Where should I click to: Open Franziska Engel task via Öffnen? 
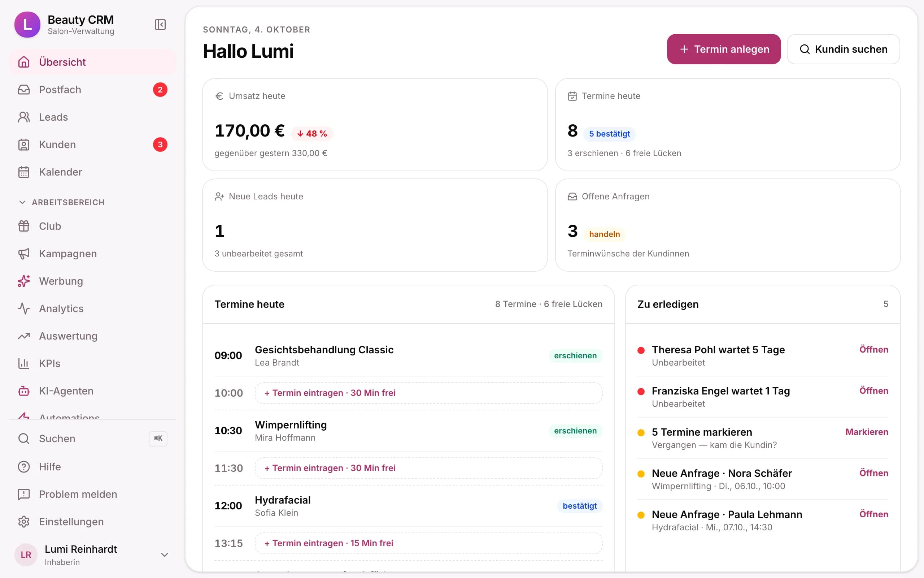[873, 391]
